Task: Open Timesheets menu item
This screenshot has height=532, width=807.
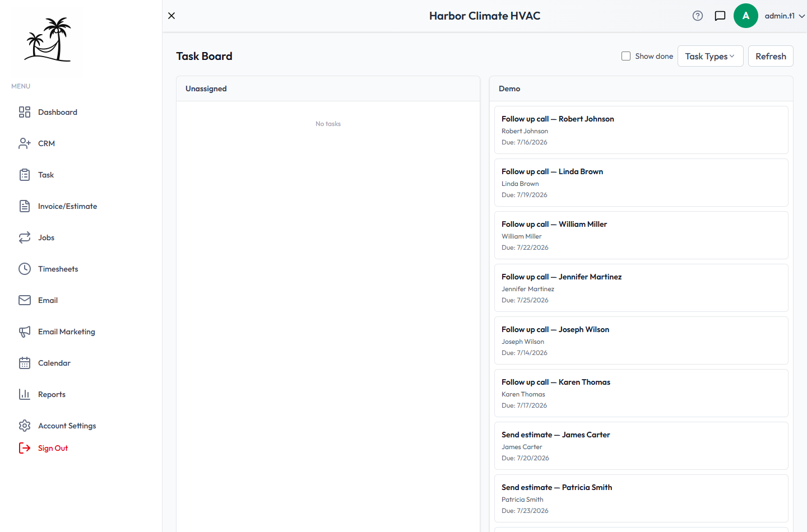Action: click(x=58, y=269)
